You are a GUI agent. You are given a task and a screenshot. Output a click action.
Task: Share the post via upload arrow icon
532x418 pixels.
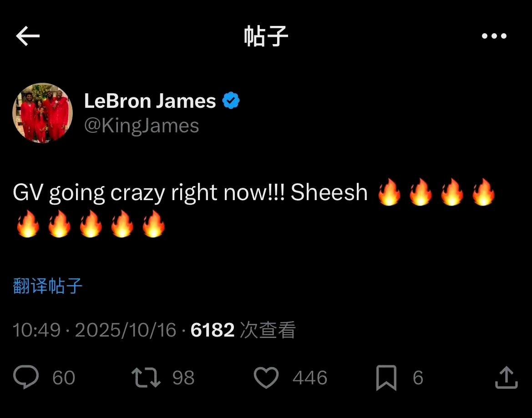pyautogui.click(x=506, y=378)
